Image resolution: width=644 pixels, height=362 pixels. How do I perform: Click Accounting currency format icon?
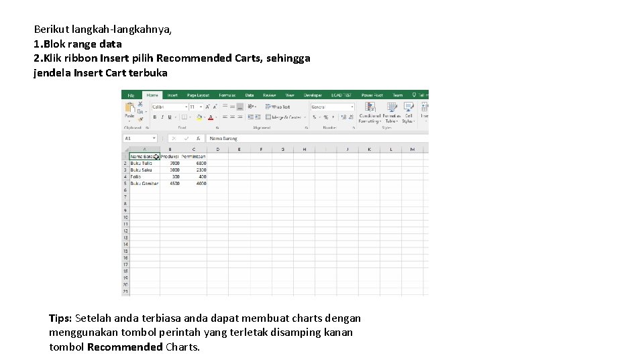pyautogui.click(x=314, y=117)
